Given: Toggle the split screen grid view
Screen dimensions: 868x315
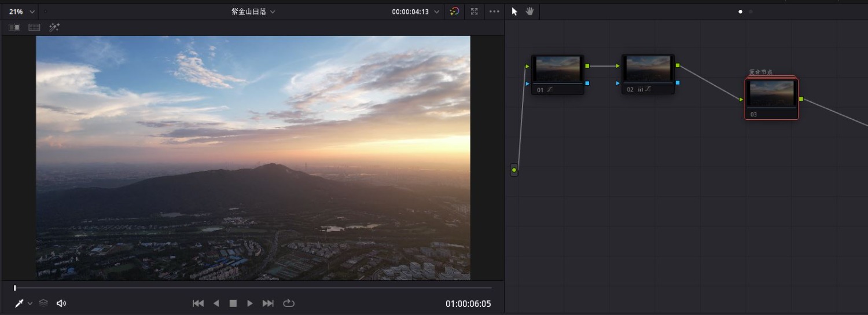Looking at the screenshot, I should (34, 27).
